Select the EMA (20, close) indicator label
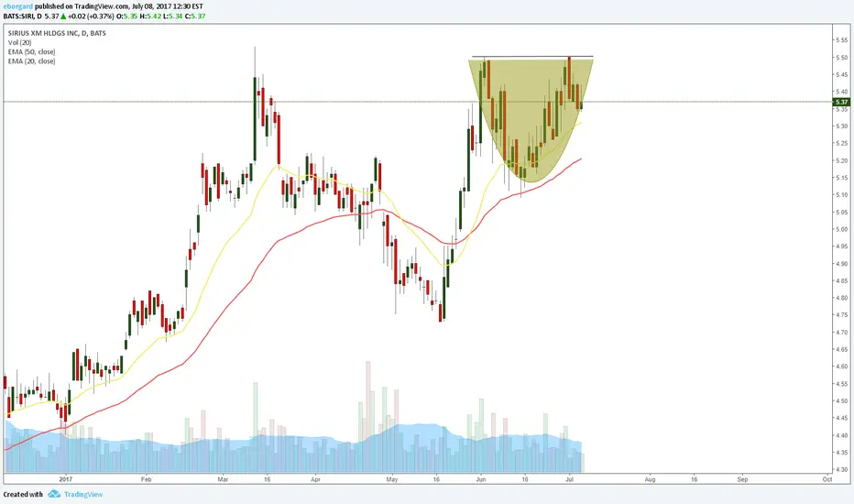This screenshot has width=854, height=504. (x=31, y=61)
